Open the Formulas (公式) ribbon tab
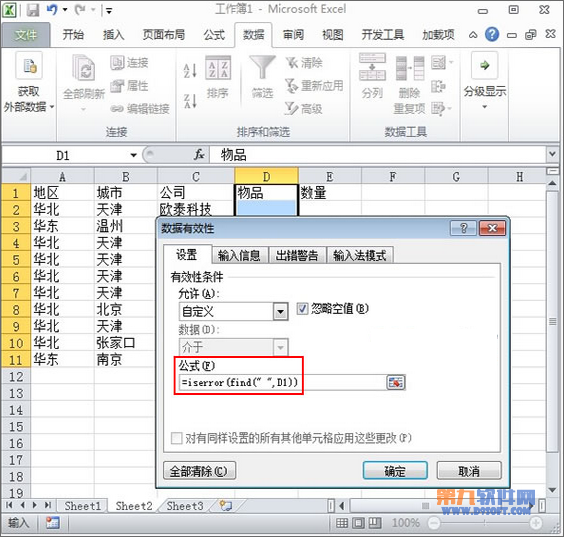This screenshot has width=564, height=537. (x=214, y=35)
